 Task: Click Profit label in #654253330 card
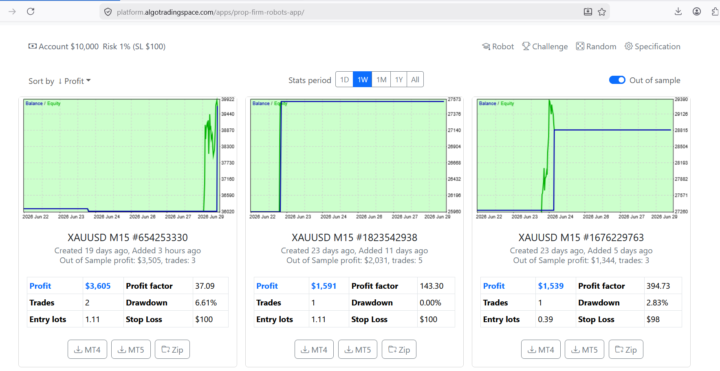click(x=40, y=286)
